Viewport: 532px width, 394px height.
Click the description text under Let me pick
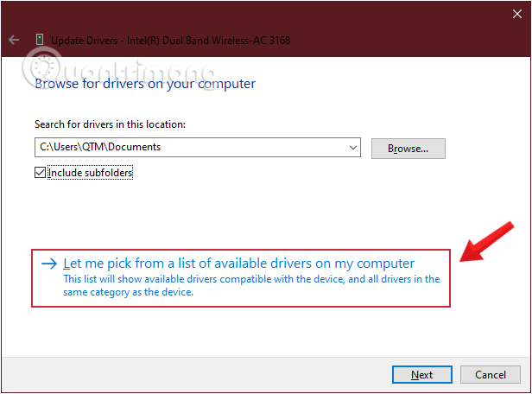pyautogui.click(x=250, y=285)
